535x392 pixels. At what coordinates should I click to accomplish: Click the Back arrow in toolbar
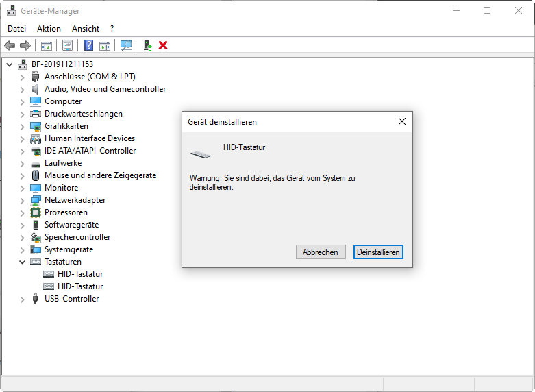pos(10,45)
